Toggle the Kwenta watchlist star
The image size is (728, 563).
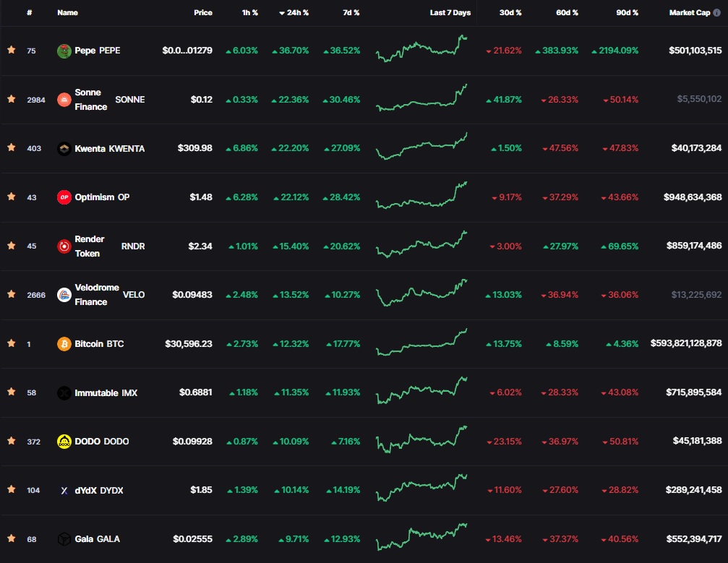(12, 147)
